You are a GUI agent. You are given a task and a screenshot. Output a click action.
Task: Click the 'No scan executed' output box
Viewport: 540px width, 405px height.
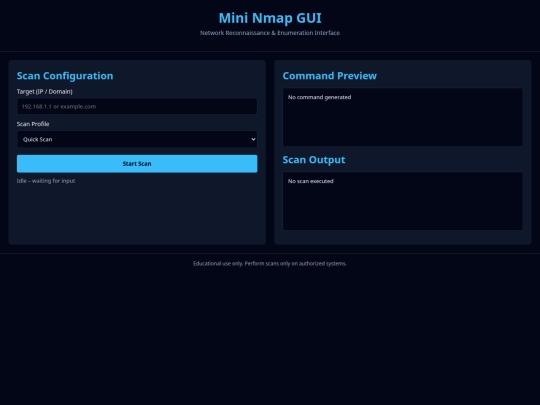tap(403, 201)
